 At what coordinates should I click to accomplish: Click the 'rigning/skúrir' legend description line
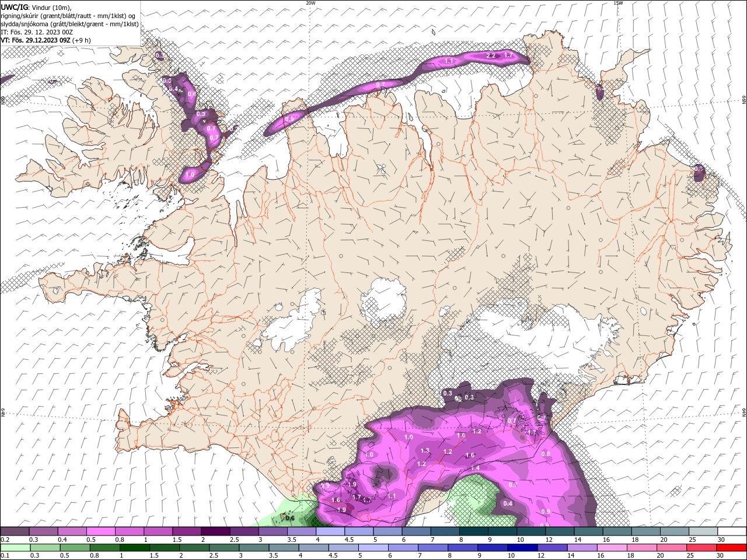[x=68, y=16]
